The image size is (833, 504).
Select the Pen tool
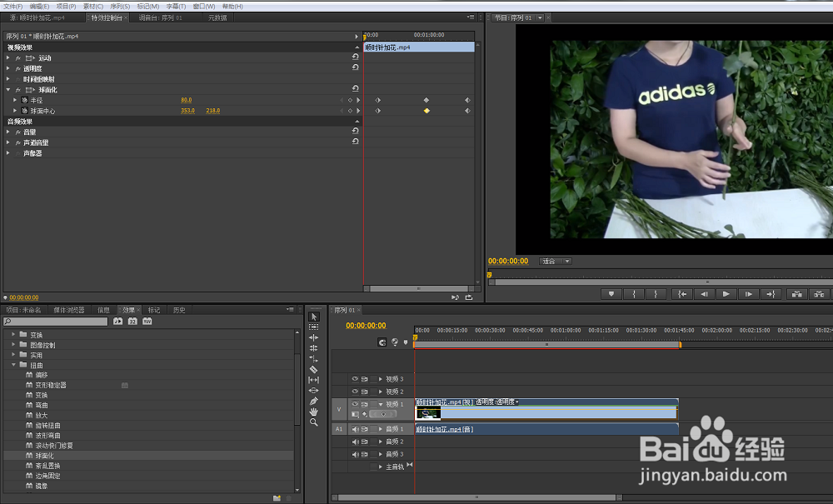coord(313,402)
